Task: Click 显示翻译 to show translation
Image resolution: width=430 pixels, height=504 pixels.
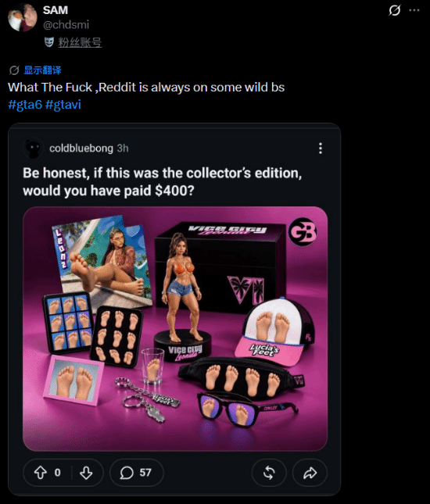Action: (42, 70)
